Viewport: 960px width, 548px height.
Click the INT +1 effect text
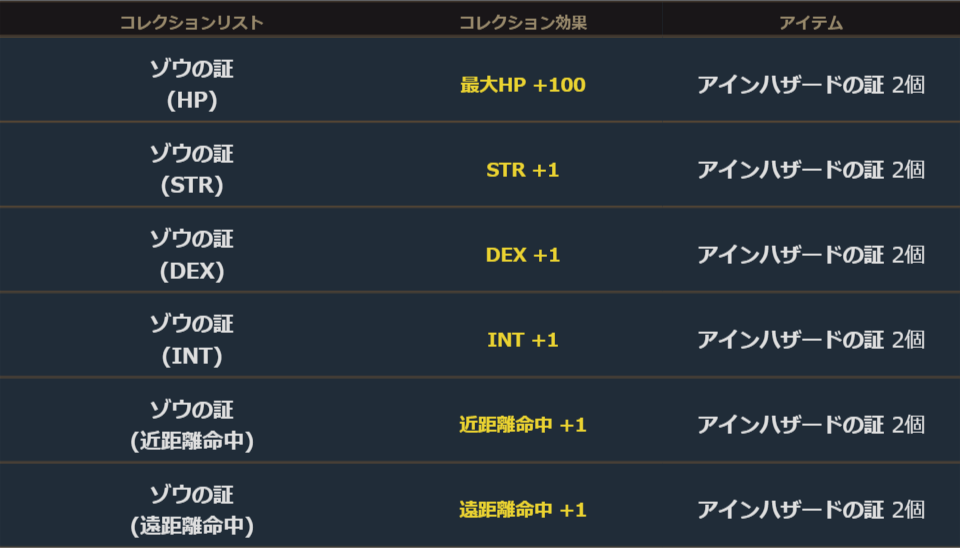pos(522,340)
